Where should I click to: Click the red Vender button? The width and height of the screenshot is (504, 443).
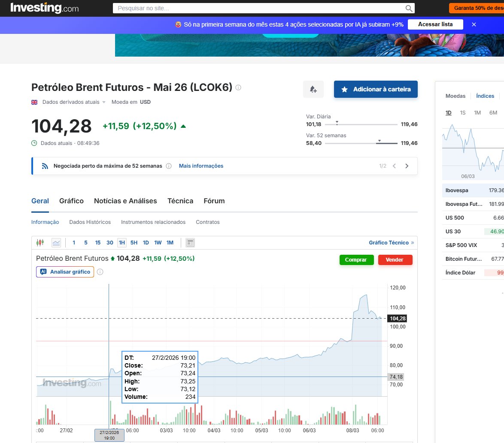tap(395, 260)
